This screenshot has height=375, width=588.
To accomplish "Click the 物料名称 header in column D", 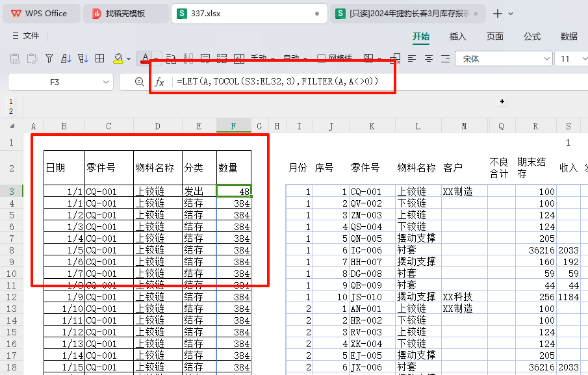I will pyautogui.click(x=158, y=168).
